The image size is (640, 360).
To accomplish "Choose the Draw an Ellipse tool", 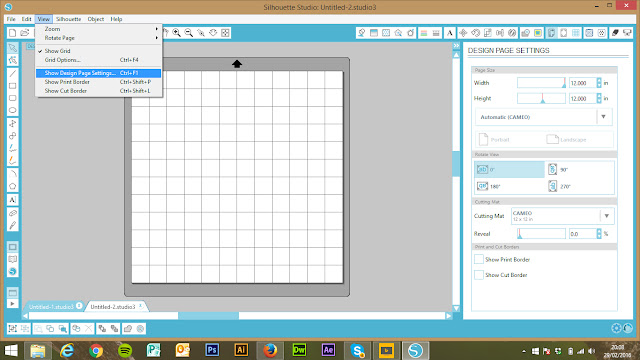I will click(13, 110).
